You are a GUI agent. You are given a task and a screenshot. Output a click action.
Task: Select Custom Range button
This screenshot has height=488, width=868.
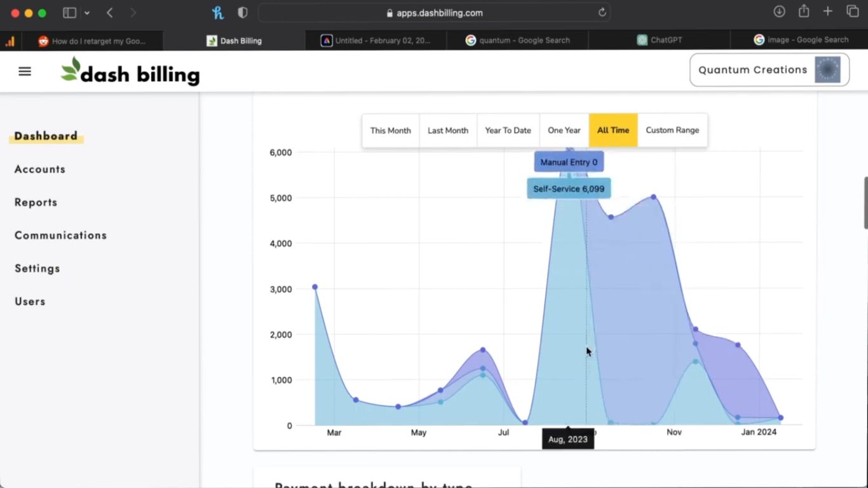(672, 130)
